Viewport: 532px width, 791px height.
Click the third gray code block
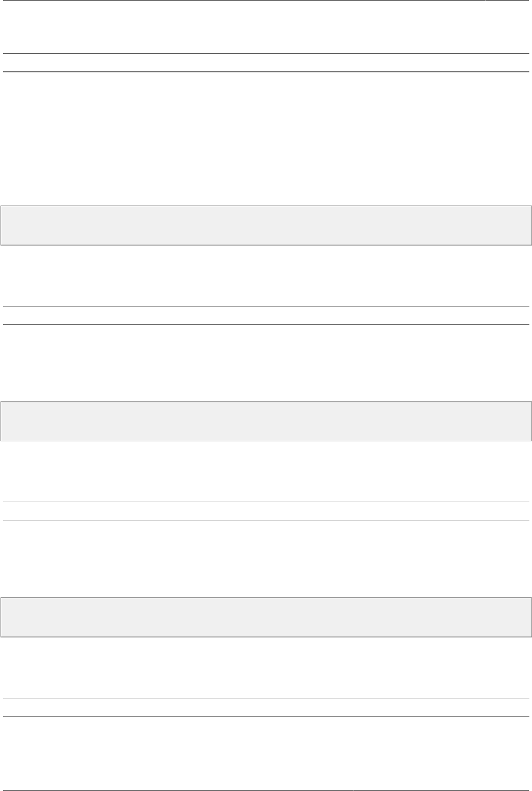point(265,617)
